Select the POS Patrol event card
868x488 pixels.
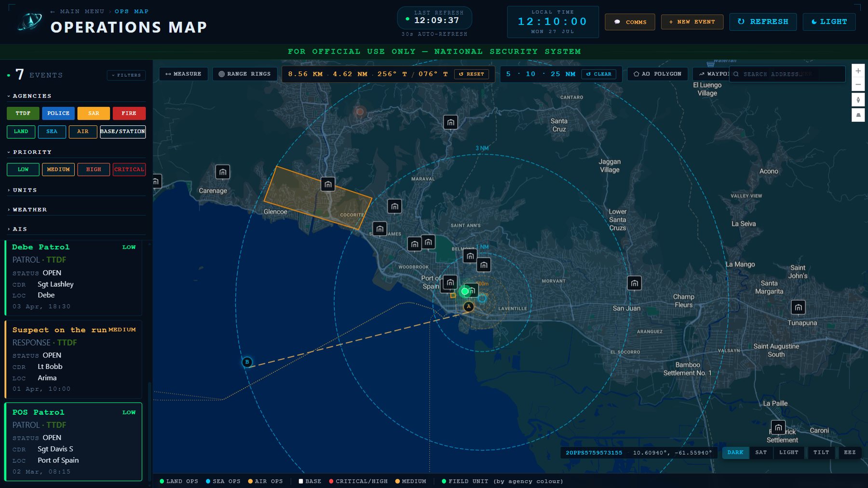click(x=73, y=442)
